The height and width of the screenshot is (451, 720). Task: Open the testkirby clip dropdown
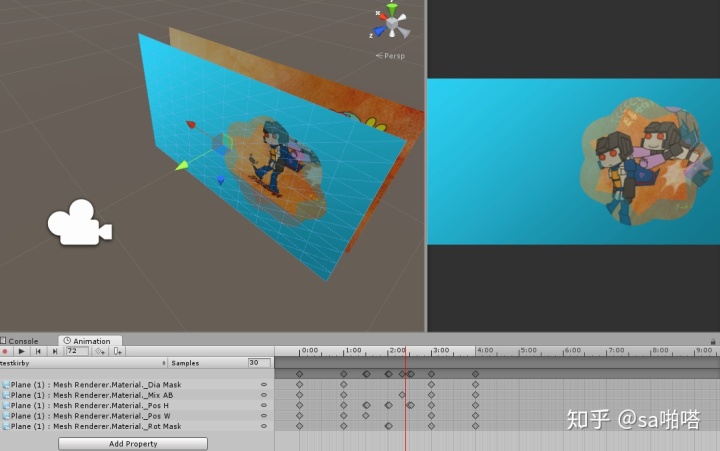click(x=83, y=363)
